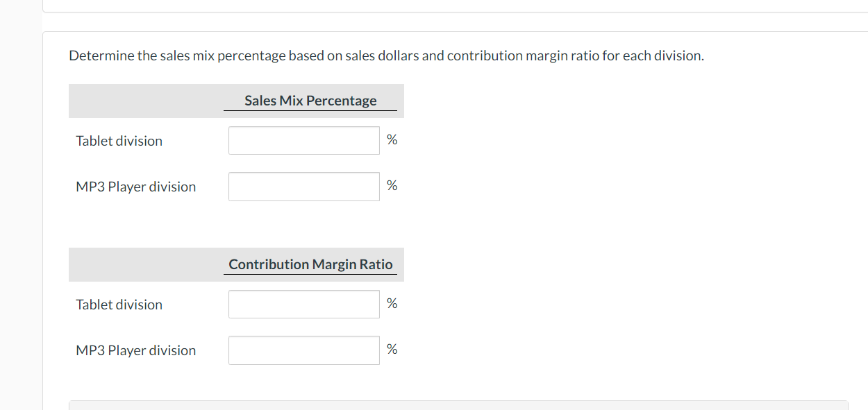Click the gray shaded header bar above Tablet division

pyautogui.click(x=139, y=100)
